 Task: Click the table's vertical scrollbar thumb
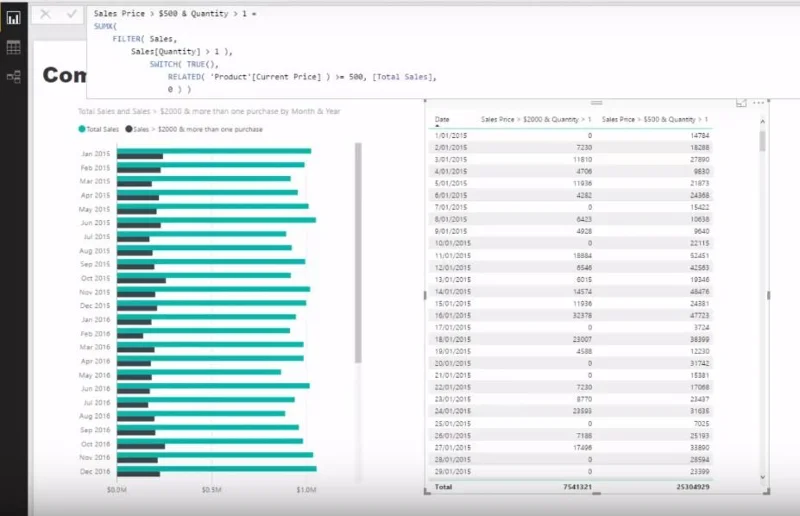pos(763,141)
